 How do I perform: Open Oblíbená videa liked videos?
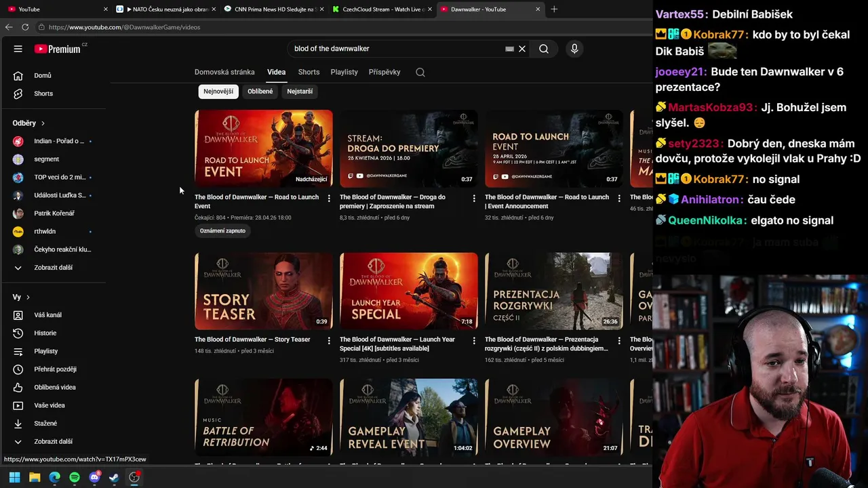click(55, 388)
